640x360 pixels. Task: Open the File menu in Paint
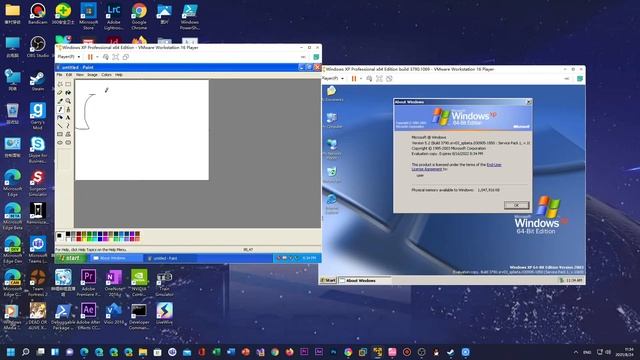point(59,75)
